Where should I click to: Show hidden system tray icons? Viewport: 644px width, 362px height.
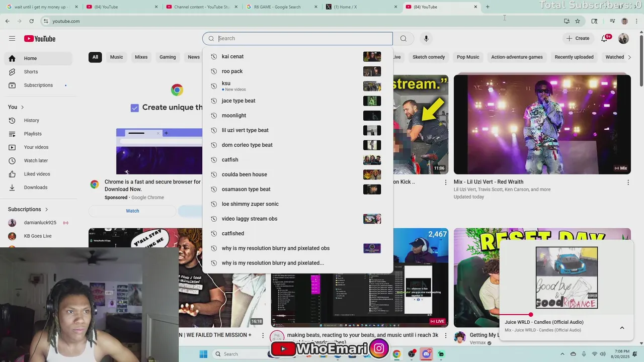562,354
